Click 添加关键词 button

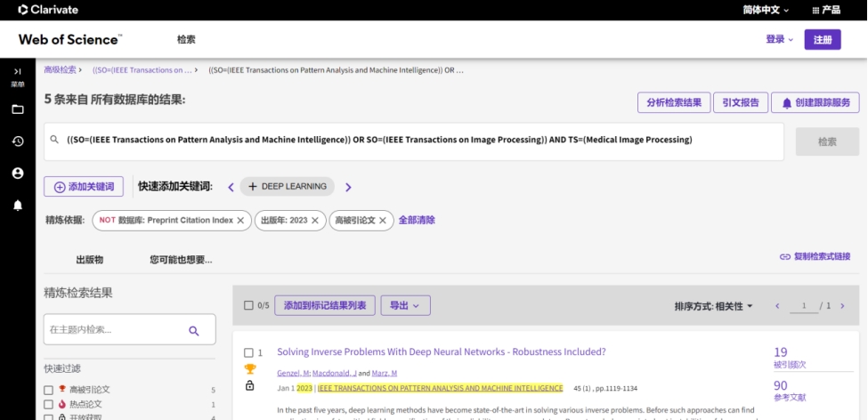(x=84, y=187)
